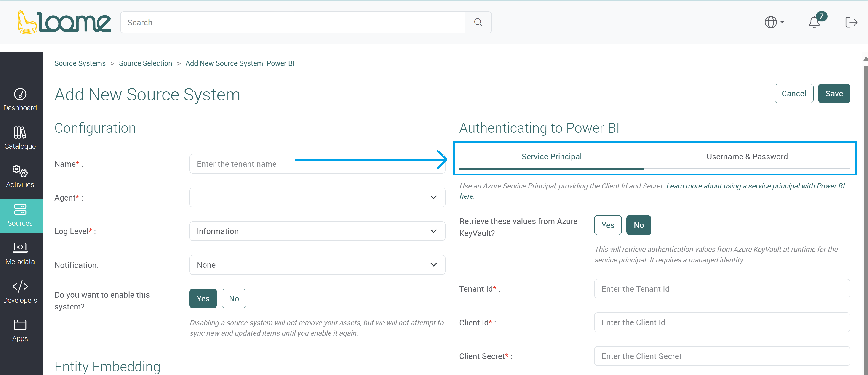This screenshot has width=868, height=375.
Task: Click the Add New Source System: Power BI breadcrumb
Action: point(240,63)
